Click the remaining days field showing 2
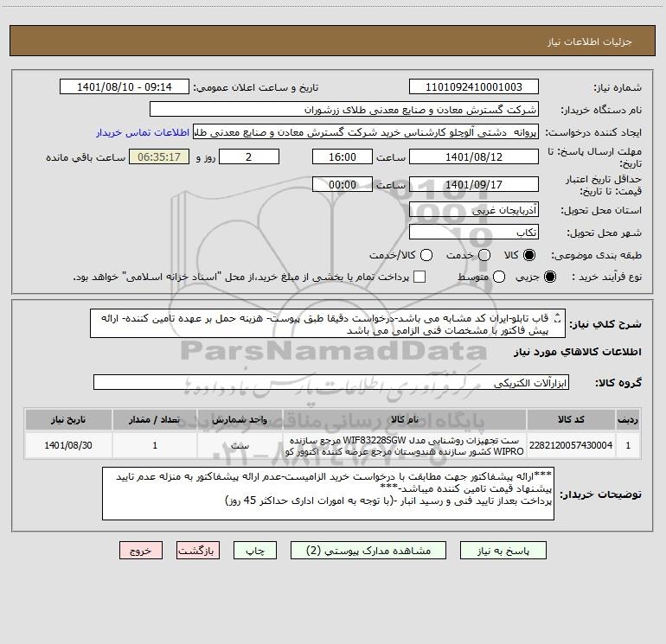 click(249, 156)
